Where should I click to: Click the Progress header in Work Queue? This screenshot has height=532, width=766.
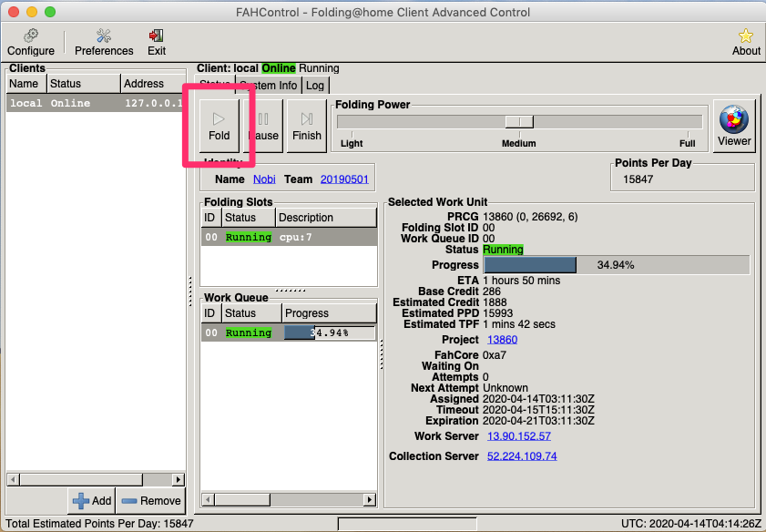click(x=330, y=313)
